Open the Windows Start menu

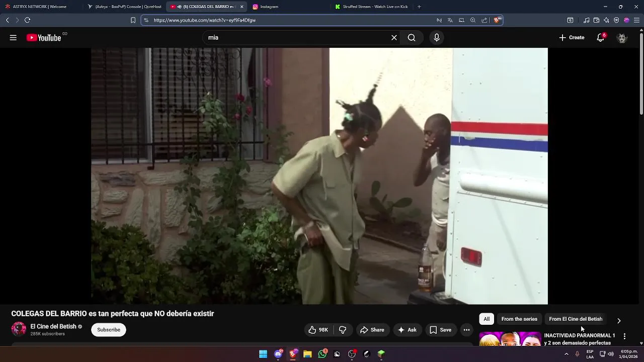click(x=263, y=354)
